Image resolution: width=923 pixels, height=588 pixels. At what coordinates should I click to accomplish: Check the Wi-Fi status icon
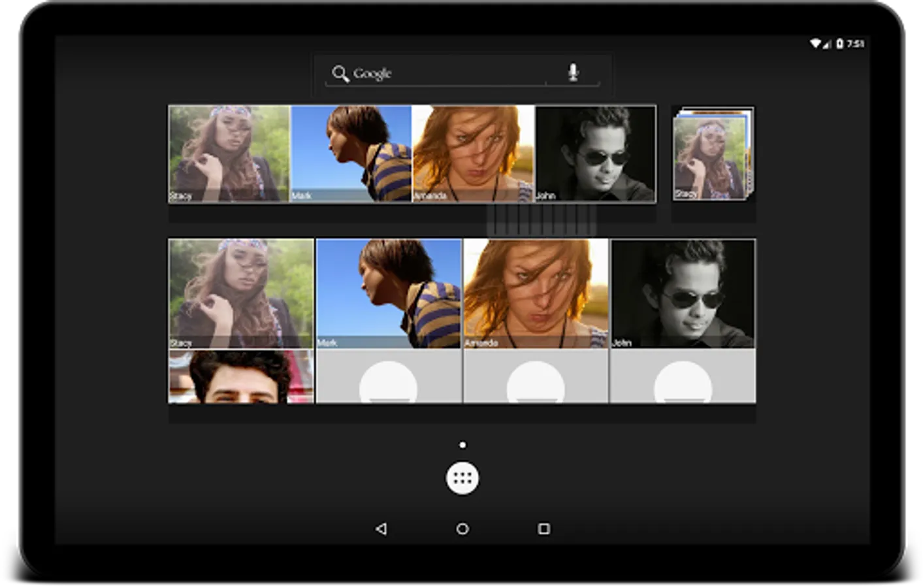[815, 44]
